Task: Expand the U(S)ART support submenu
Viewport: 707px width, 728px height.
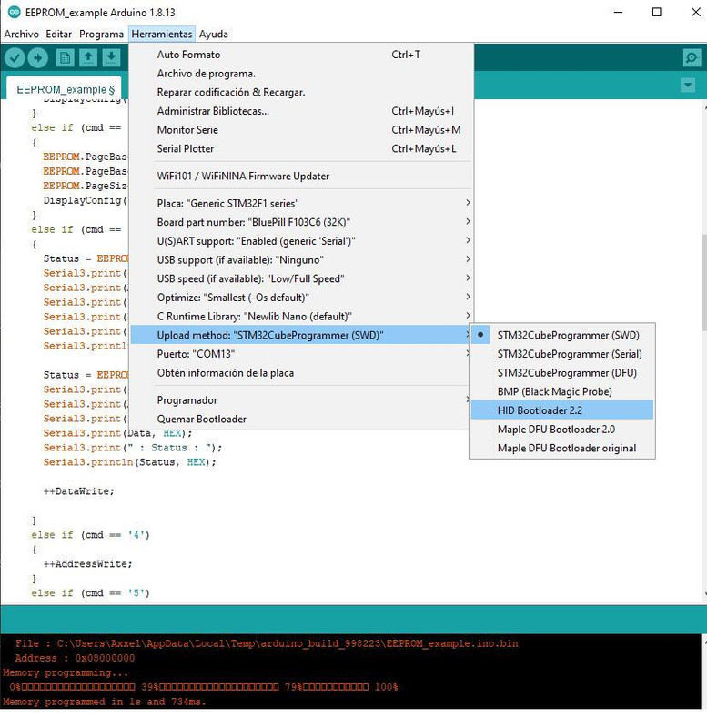Action: [x=301, y=241]
